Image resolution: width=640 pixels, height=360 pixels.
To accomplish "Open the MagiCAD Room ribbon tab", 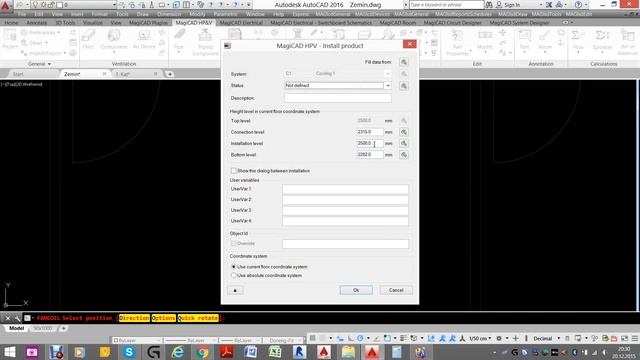I will tap(398, 23).
